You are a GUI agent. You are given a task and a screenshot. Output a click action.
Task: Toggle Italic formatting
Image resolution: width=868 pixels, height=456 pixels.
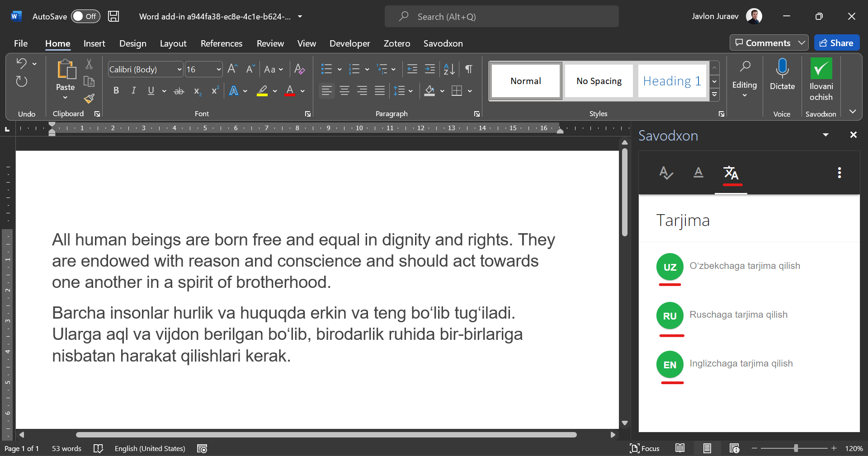click(x=133, y=91)
